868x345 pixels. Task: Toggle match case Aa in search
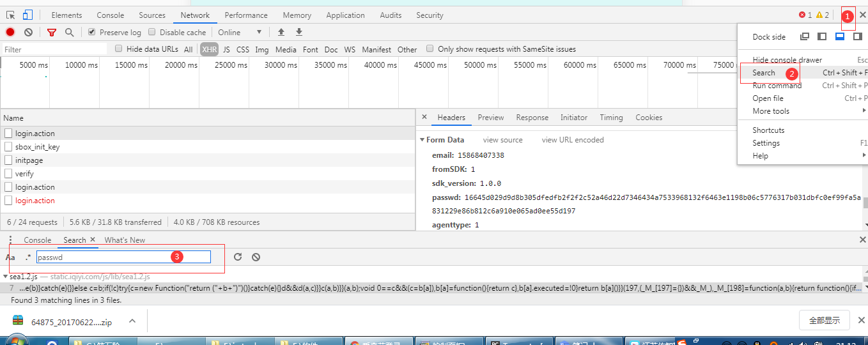[x=10, y=257]
